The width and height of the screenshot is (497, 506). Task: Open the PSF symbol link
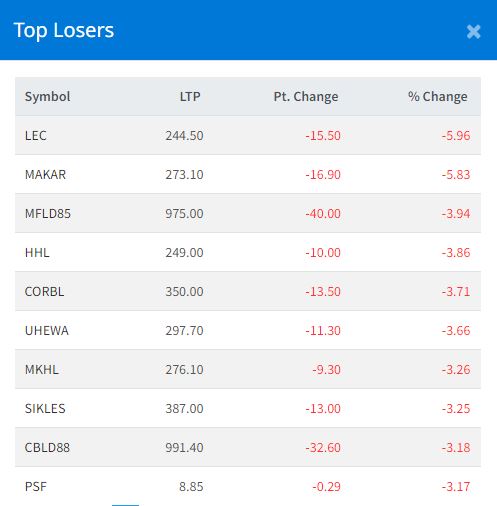(36, 487)
